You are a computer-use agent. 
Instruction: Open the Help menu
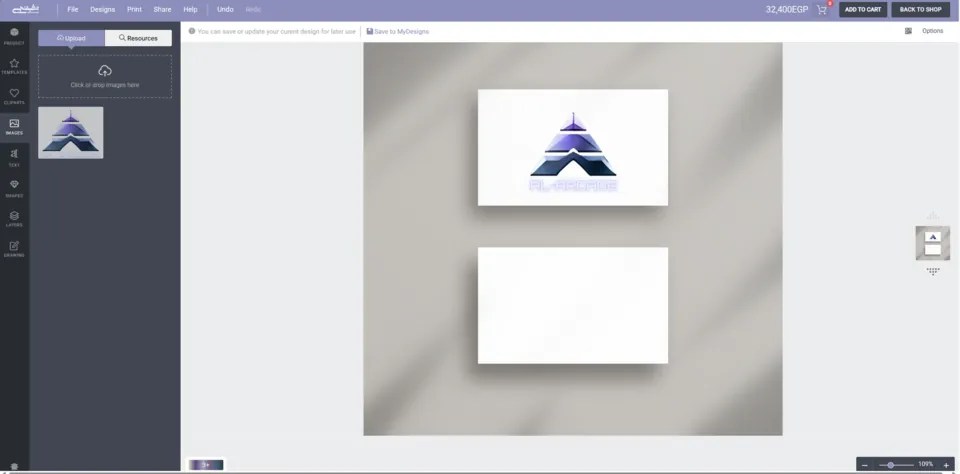pyautogui.click(x=190, y=10)
